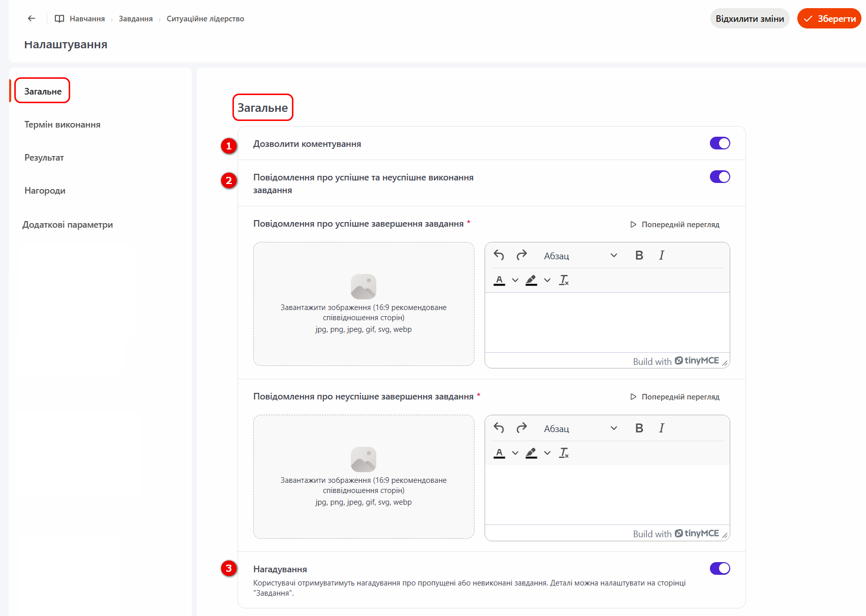Click the image placeholder icon in the unsuccessful upload area
Screen dimensions: 866x616
364,459
